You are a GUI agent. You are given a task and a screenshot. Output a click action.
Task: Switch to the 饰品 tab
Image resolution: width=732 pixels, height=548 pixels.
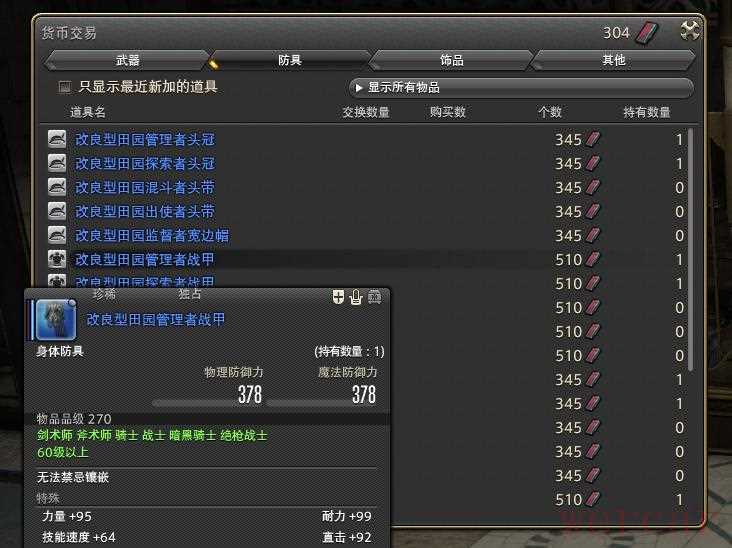click(451, 60)
